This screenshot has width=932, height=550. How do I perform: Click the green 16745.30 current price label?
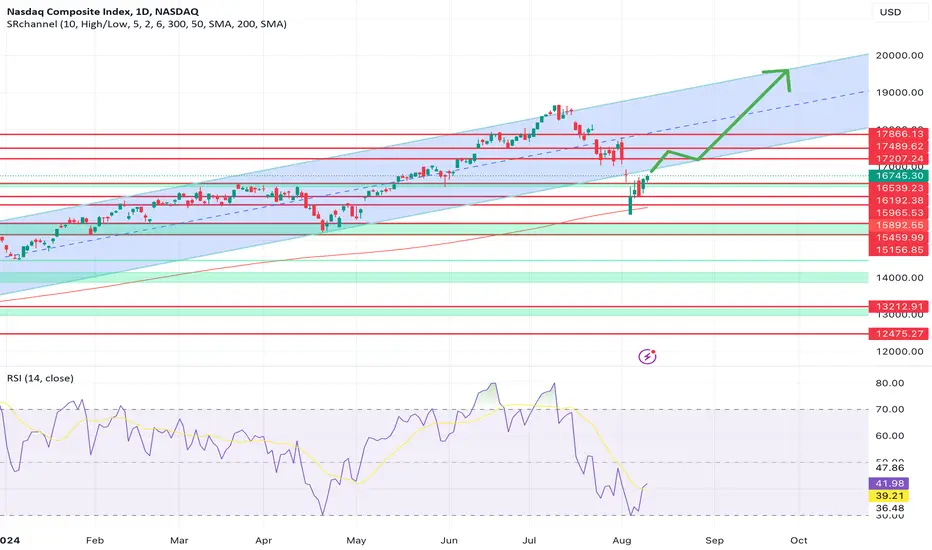point(899,175)
